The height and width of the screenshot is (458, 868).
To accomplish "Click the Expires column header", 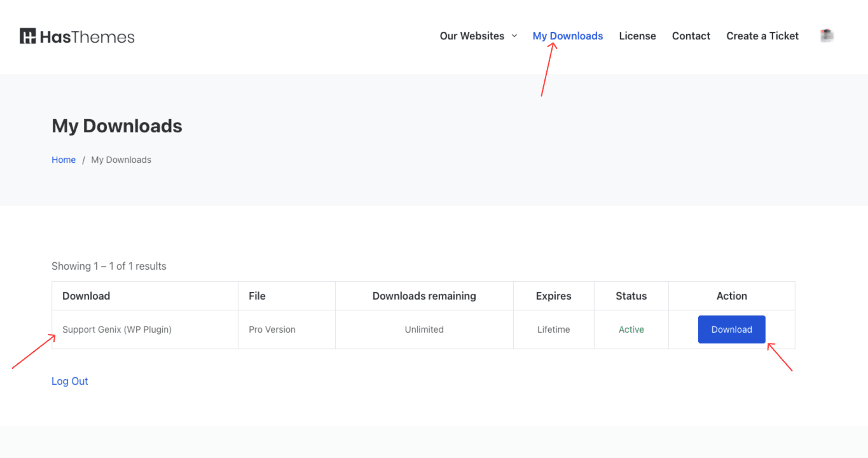I will (553, 296).
